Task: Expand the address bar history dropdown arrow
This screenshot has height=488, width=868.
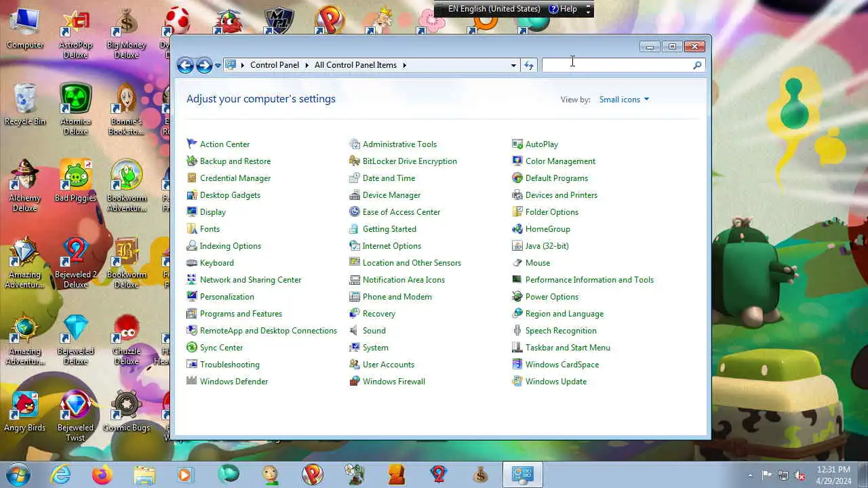Action: click(x=513, y=65)
